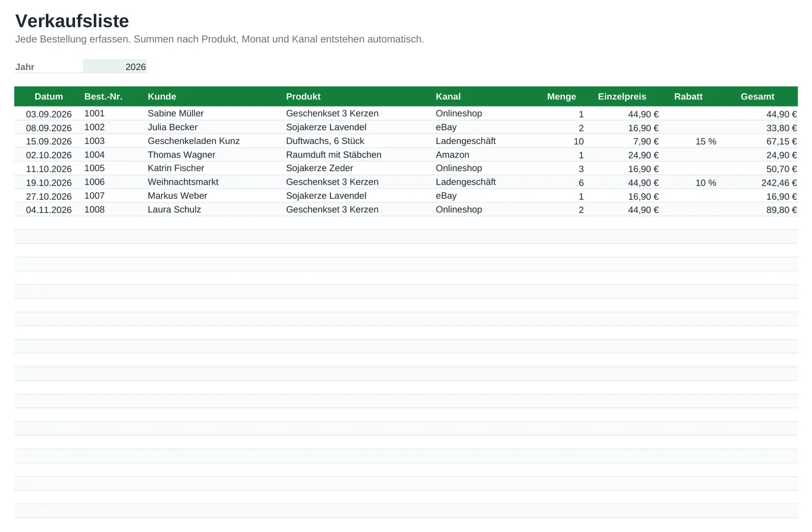
Task: Select the total 50,70 €
Action: [782, 169]
